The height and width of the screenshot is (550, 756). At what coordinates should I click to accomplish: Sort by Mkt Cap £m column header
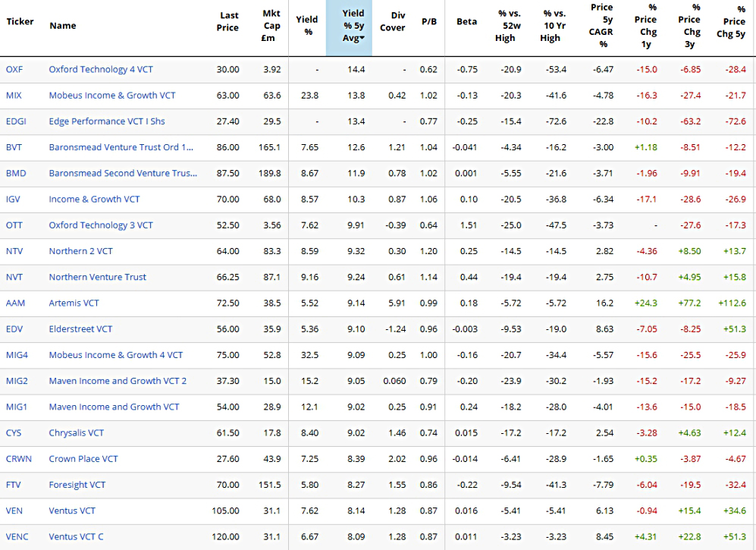point(271,26)
